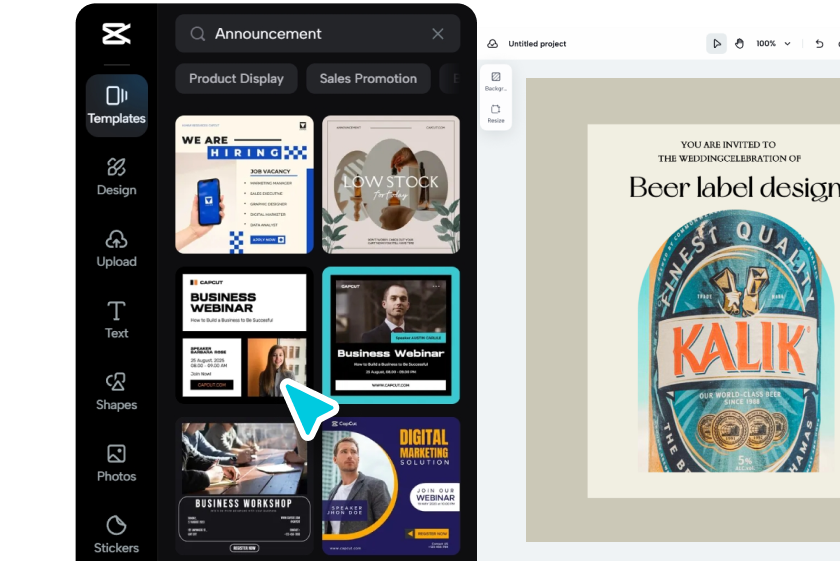Activate the Hand pan tool
This screenshot has width=840, height=561.
pos(740,44)
